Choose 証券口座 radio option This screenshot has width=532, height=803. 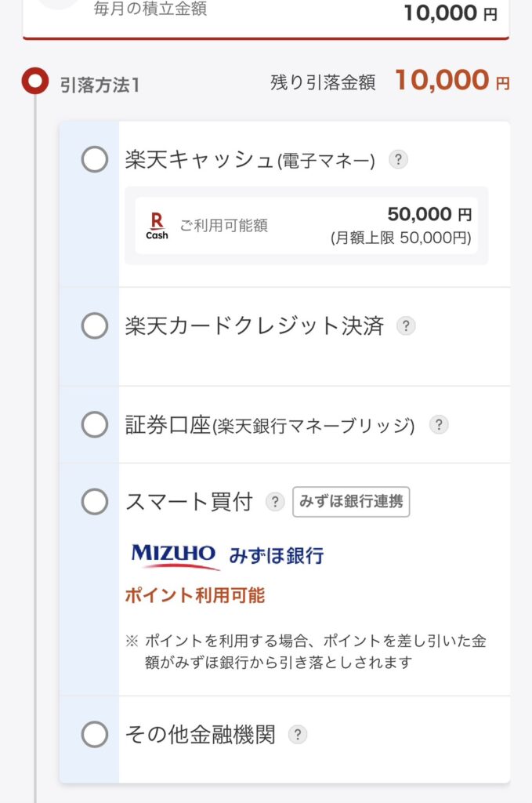coord(95,424)
